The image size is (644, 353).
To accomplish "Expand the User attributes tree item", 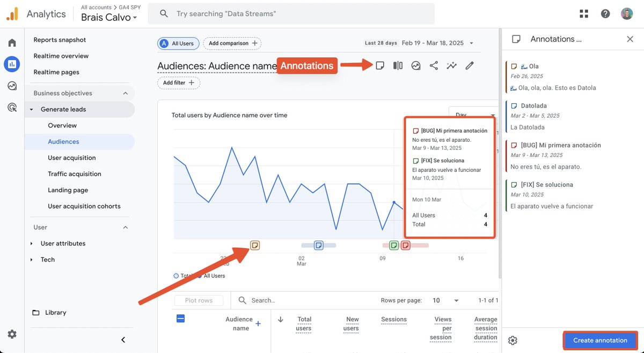I will pyautogui.click(x=31, y=243).
